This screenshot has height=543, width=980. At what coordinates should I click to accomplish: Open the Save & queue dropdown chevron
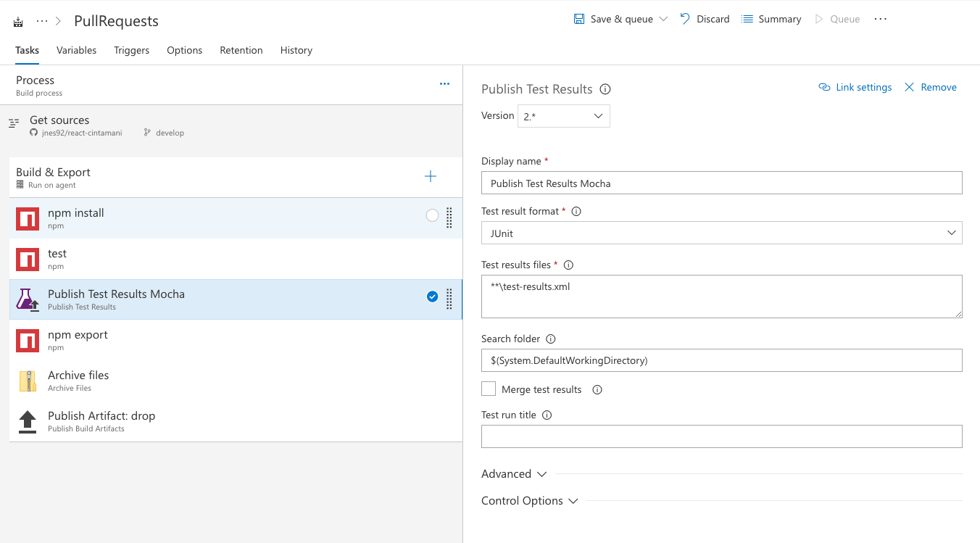point(663,19)
